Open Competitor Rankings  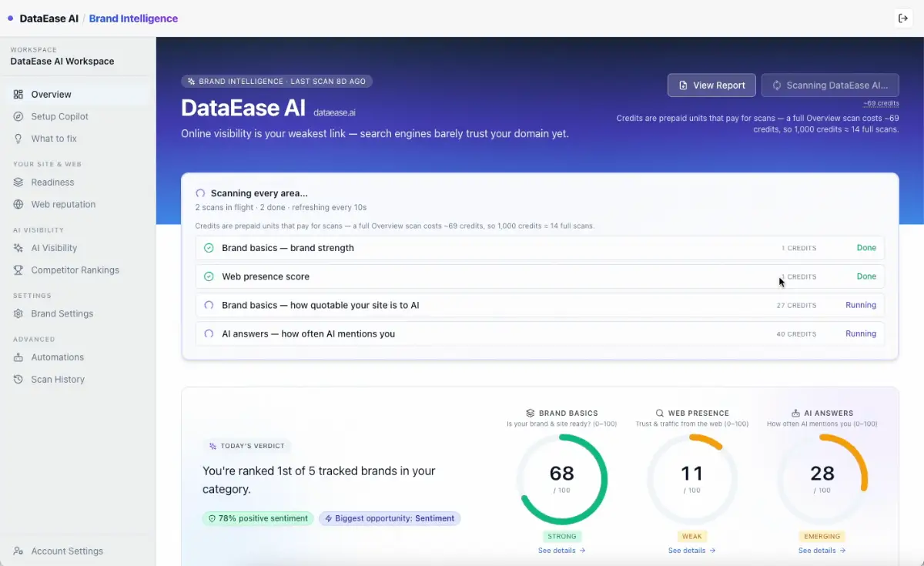[x=77, y=270]
